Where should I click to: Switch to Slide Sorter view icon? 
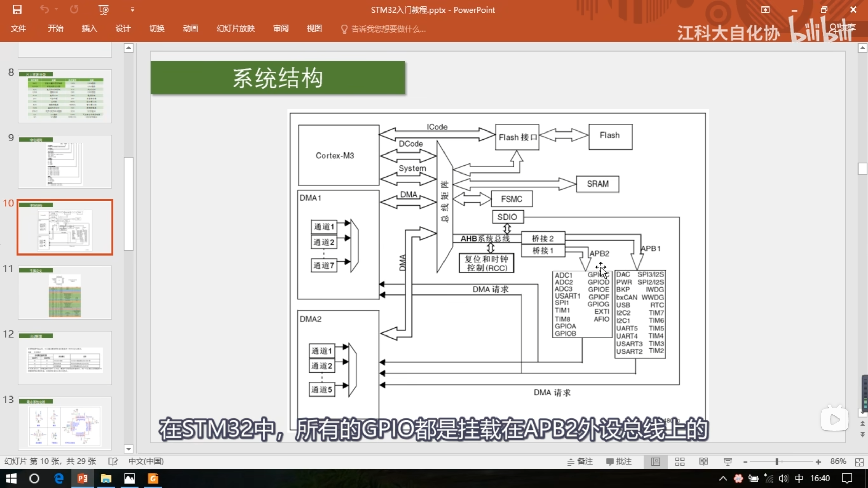pos(679,462)
